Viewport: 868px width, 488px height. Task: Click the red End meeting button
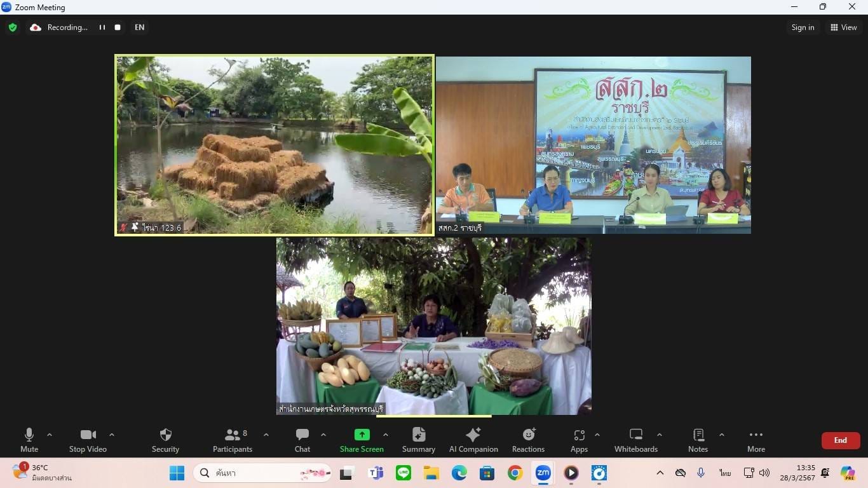point(840,440)
